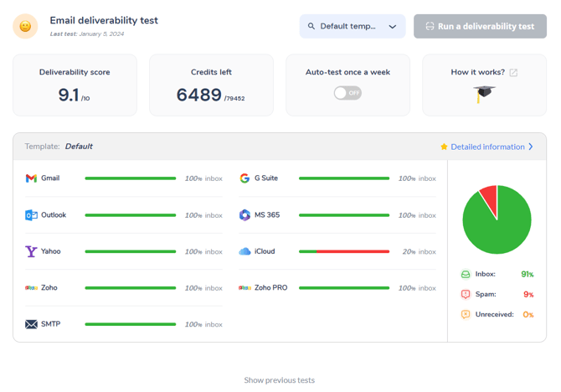Viewport: 561px width, 392px height.
Task: Click the smiley face status icon
Action: point(25,26)
